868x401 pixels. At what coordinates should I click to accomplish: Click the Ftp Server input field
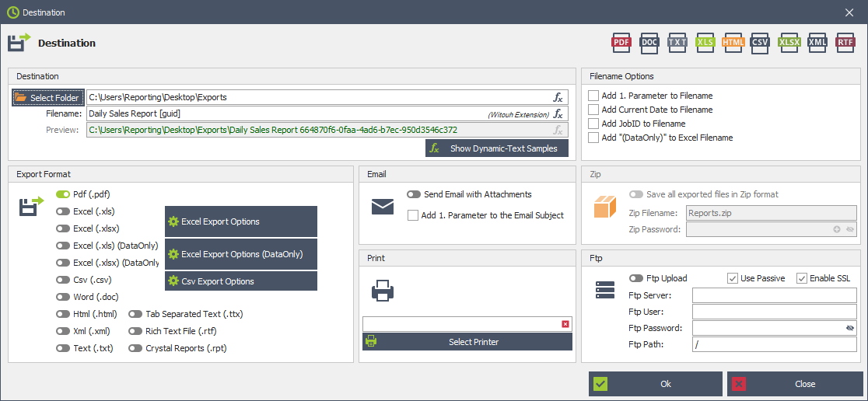click(775, 295)
